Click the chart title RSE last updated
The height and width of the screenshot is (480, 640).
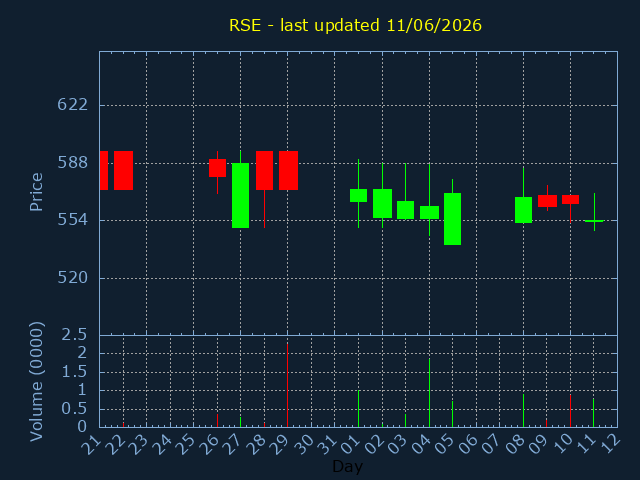coord(355,25)
